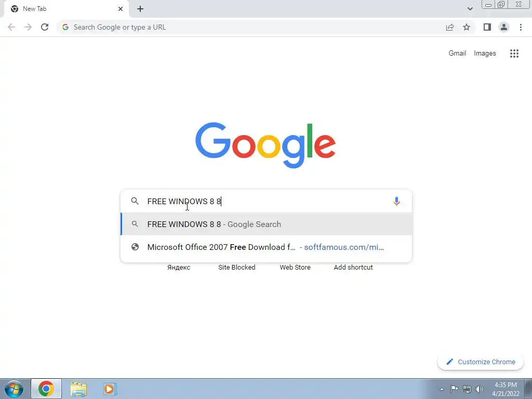This screenshot has width=532, height=399.
Task: Open the Site Blocked shortcut
Action: (237, 268)
